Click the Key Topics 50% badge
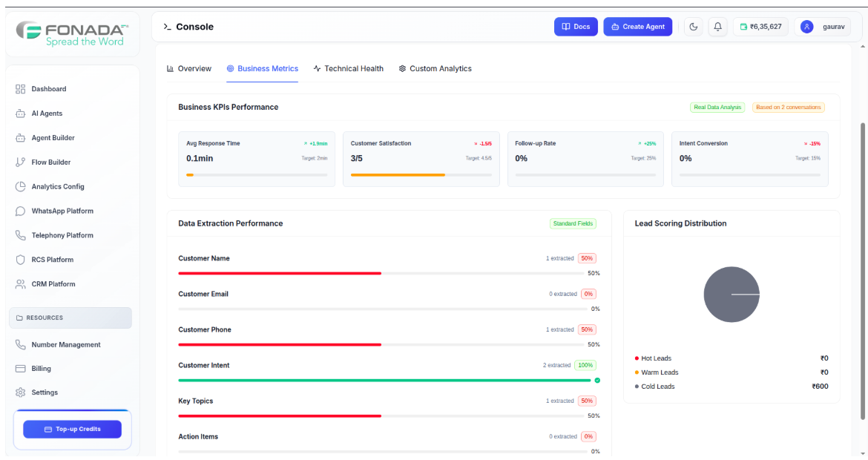Image resolution: width=868 pixels, height=460 pixels. (587, 401)
